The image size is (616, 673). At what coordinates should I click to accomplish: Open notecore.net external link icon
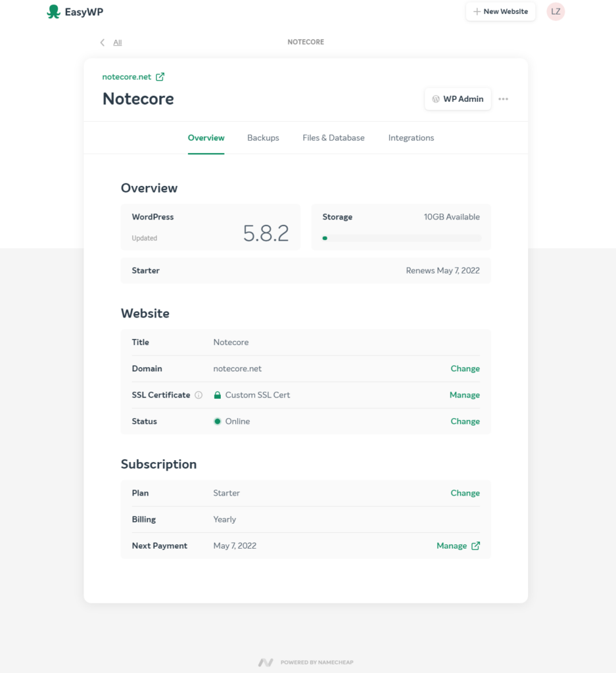pyautogui.click(x=160, y=77)
